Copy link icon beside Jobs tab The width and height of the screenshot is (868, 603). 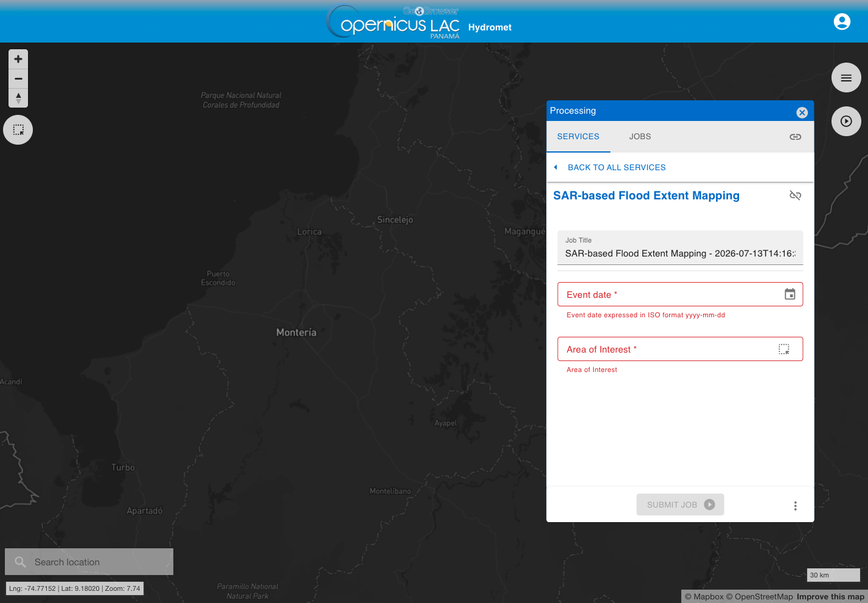(x=795, y=137)
